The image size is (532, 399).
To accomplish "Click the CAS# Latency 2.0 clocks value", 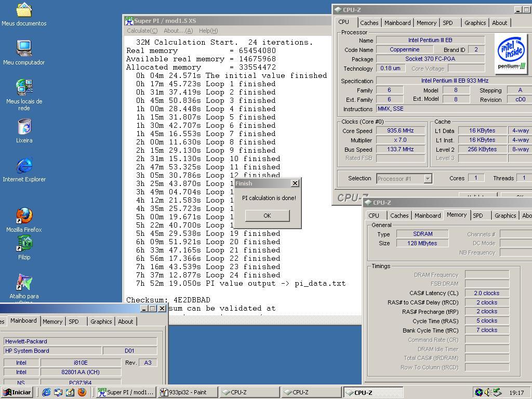I will click(x=487, y=293).
